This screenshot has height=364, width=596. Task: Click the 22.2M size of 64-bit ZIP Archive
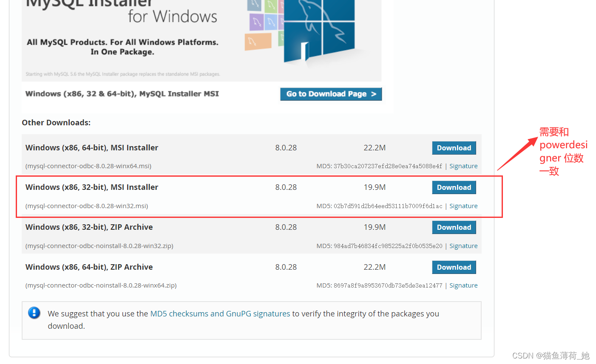pos(375,267)
